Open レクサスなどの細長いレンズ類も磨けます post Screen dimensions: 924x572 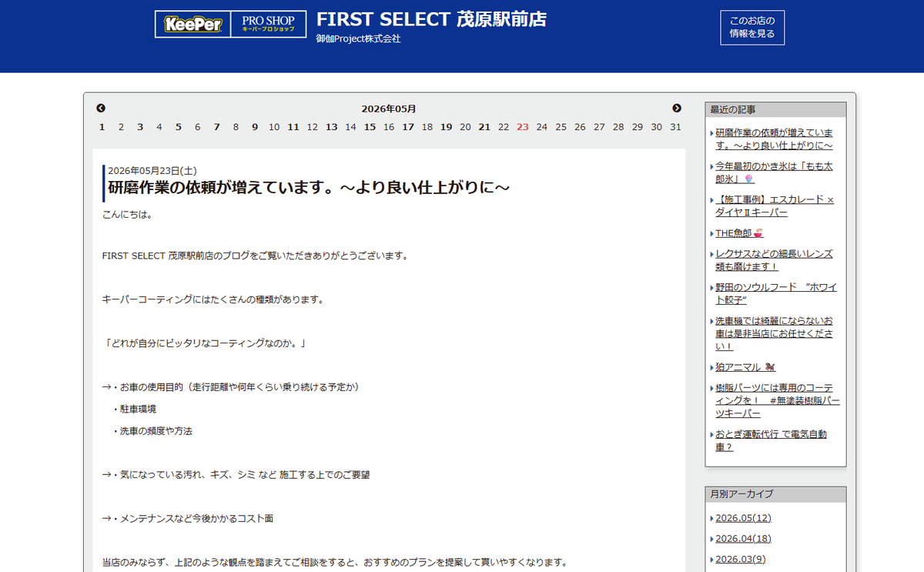point(774,260)
